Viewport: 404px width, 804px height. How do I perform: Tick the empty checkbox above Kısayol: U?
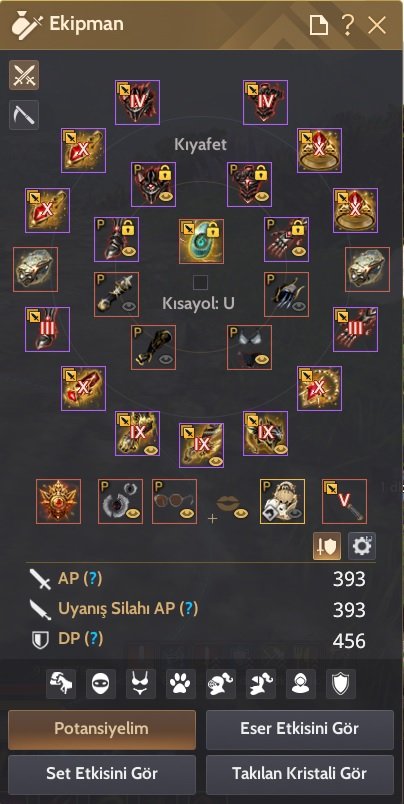(200, 283)
